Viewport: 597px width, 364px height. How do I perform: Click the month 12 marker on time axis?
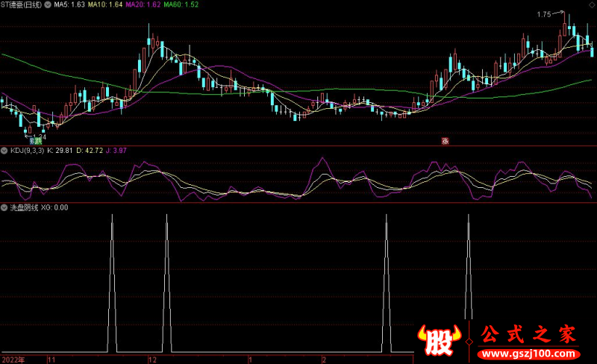(154, 359)
